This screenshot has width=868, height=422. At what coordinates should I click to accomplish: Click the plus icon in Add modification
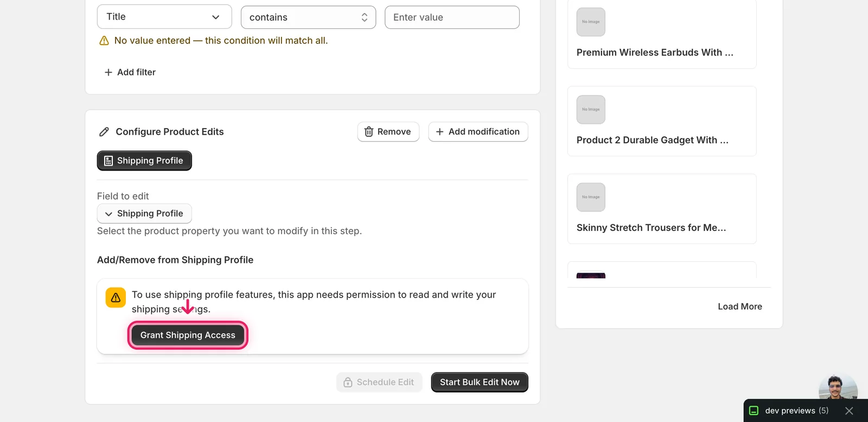click(x=440, y=132)
